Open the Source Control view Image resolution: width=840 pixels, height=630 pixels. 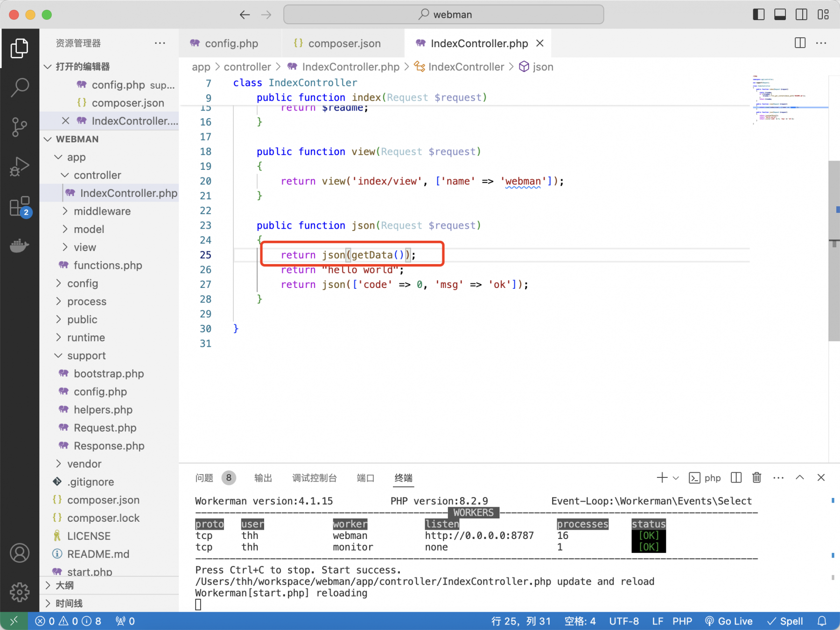[x=19, y=126]
